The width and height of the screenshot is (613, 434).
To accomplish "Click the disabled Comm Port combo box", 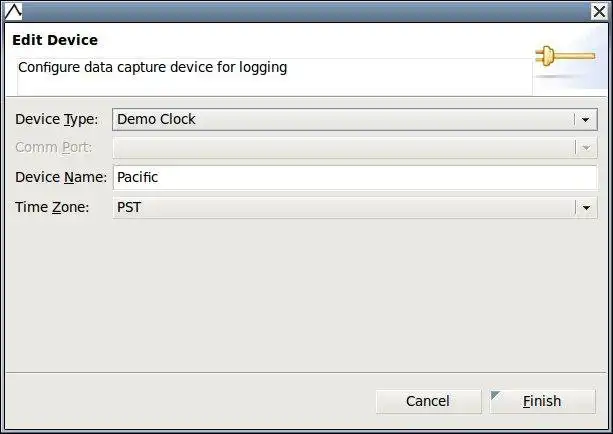I will click(342, 148).
